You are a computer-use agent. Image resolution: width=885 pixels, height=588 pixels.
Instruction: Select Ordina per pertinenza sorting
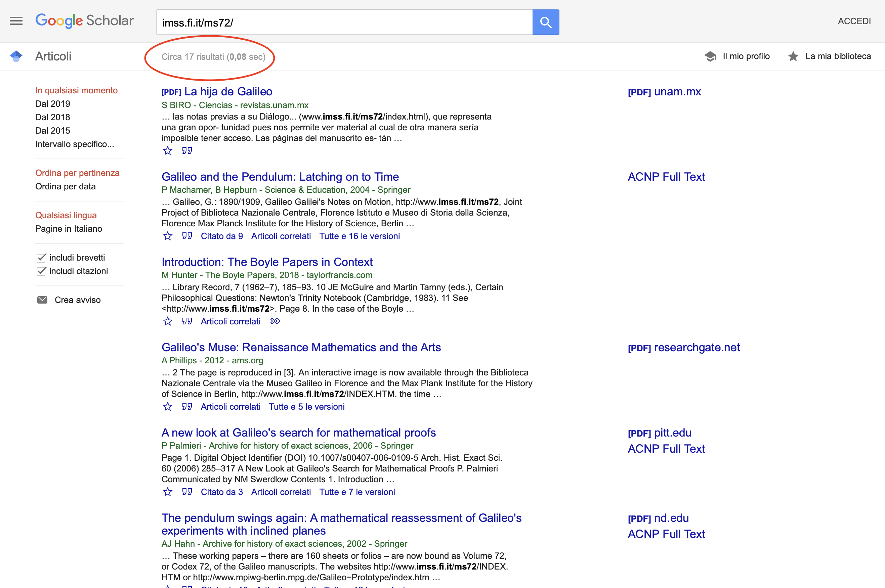[77, 173]
